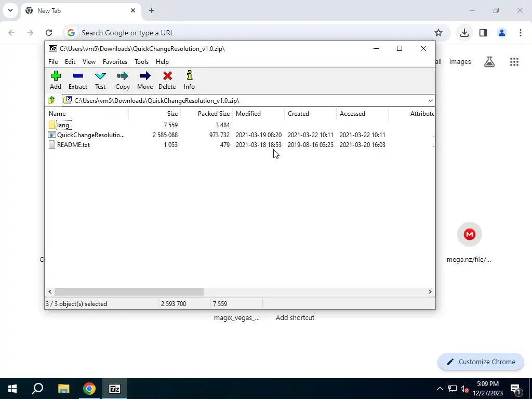The width and height of the screenshot is (532, 399).
Task: Go up one folder level icon
Action: pos(51,100)
